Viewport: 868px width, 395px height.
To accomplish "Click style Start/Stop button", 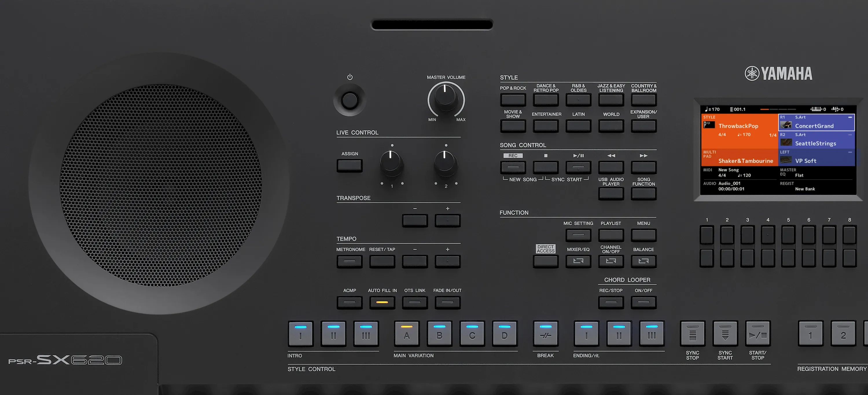I will click(758, 334).
